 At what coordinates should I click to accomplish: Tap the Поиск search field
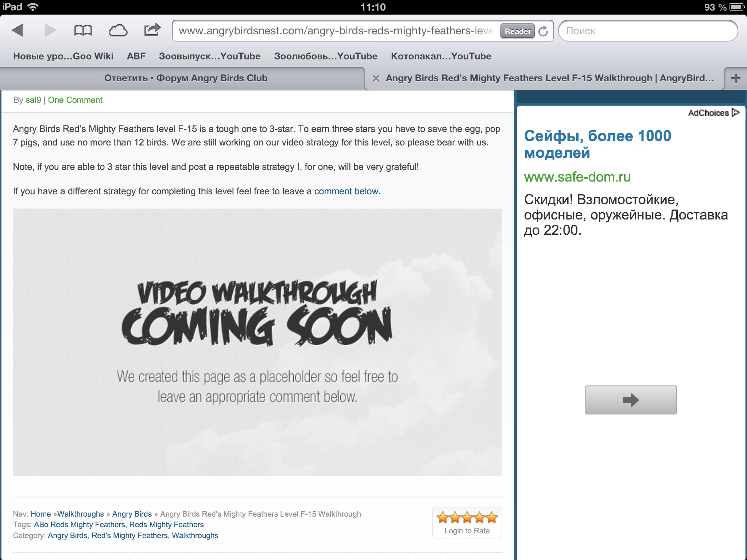(x=647, y=31)
